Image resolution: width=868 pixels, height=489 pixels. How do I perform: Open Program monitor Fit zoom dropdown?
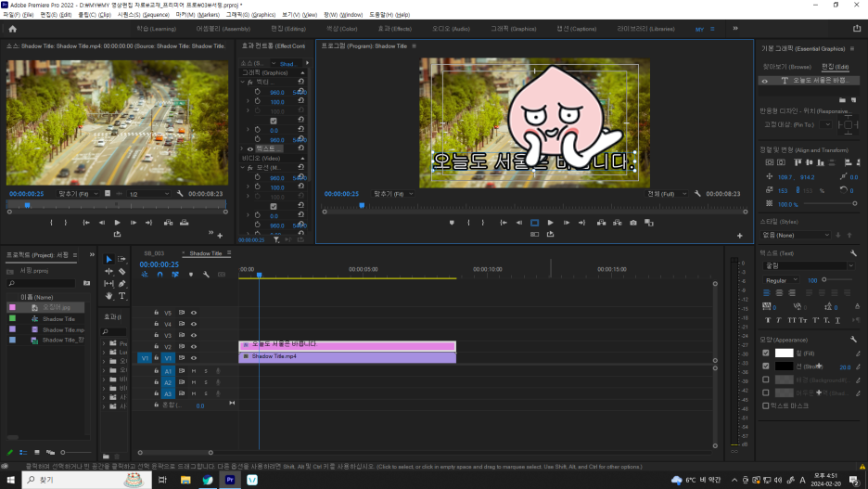click(x=393, y=194)
